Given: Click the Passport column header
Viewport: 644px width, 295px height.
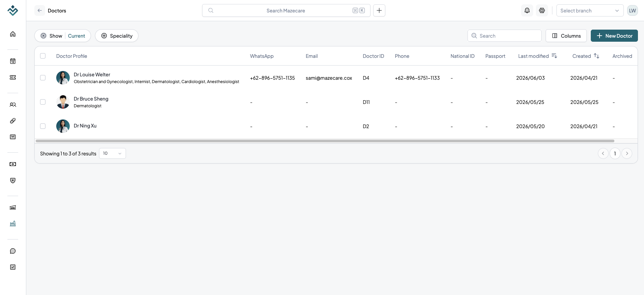Looking at the screenshot, I should pos(495,56).
